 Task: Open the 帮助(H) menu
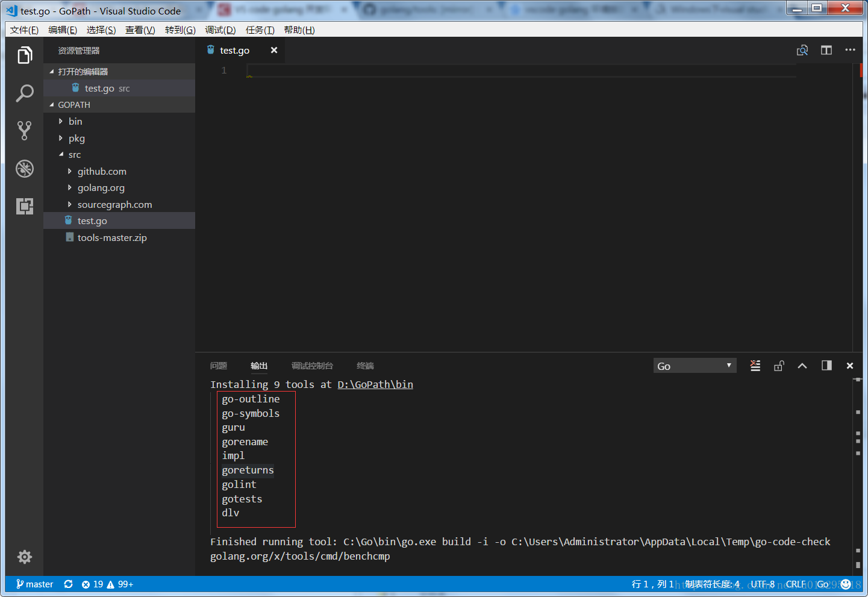[299, 30]
